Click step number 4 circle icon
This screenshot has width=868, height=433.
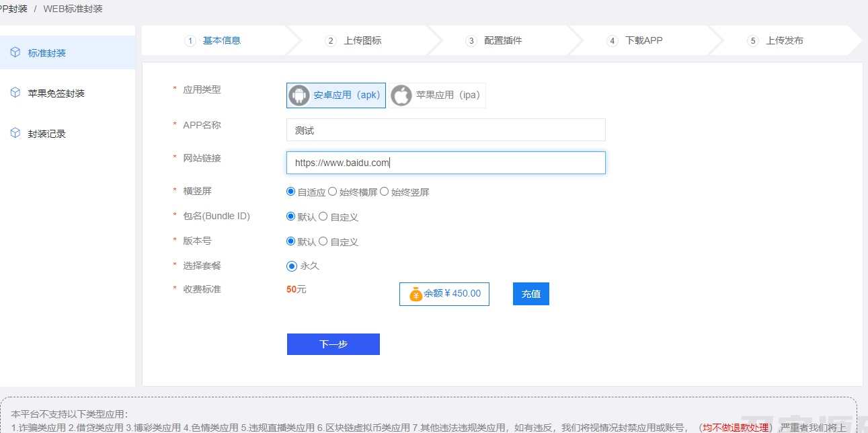pos(612,40)
